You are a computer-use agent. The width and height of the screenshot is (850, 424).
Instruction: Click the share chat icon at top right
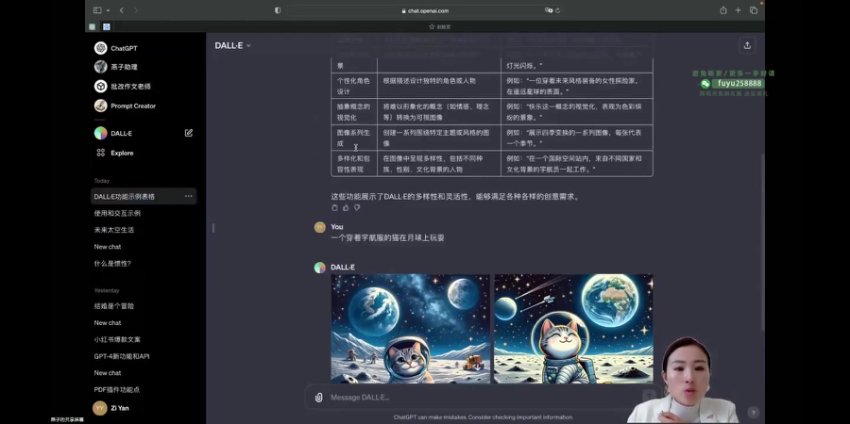746,45
